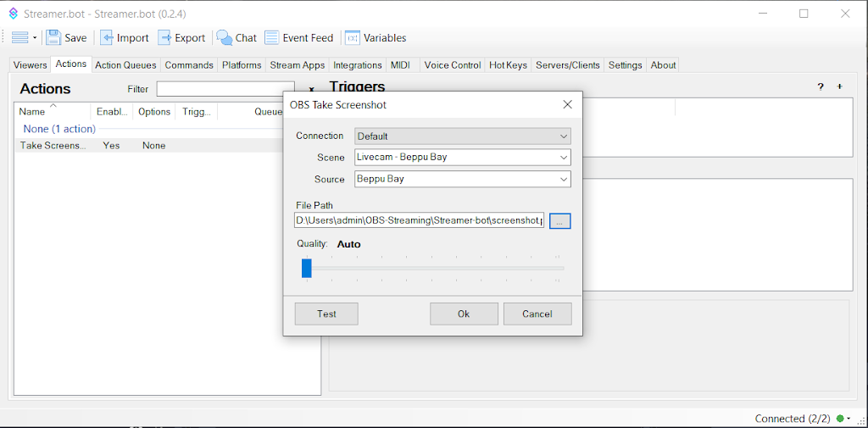
Task: Click the Actions Filter text field
Action: click(x=225, y=89)
